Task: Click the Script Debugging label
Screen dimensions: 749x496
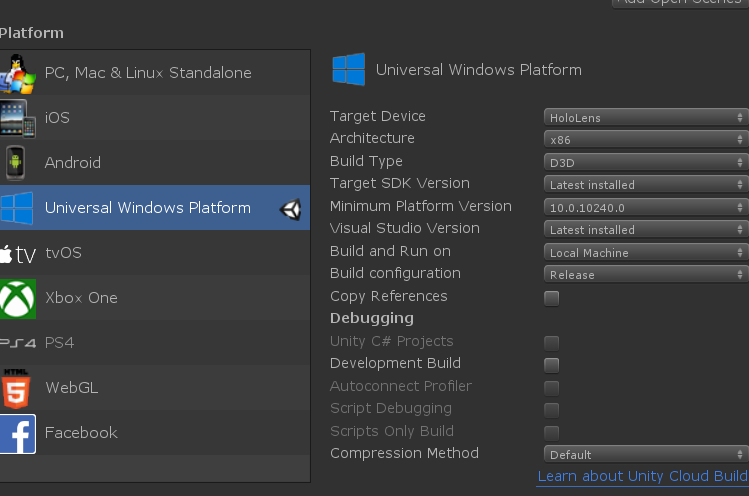Action: (x=391, y=409)
